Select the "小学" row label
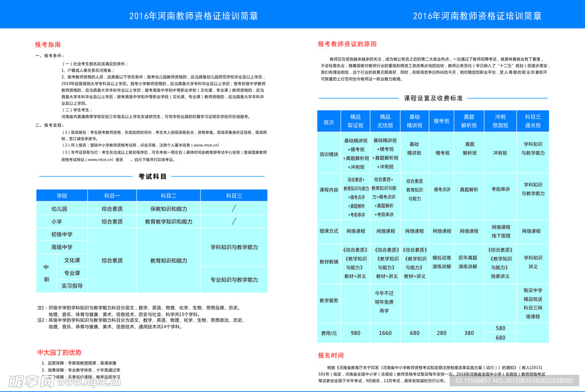 coord(57,221)
